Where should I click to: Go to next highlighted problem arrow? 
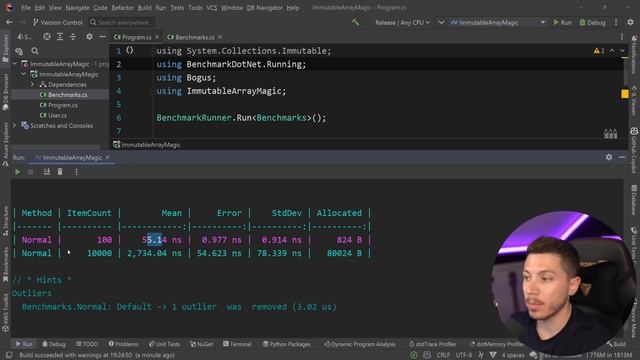(x=622, y=51)
